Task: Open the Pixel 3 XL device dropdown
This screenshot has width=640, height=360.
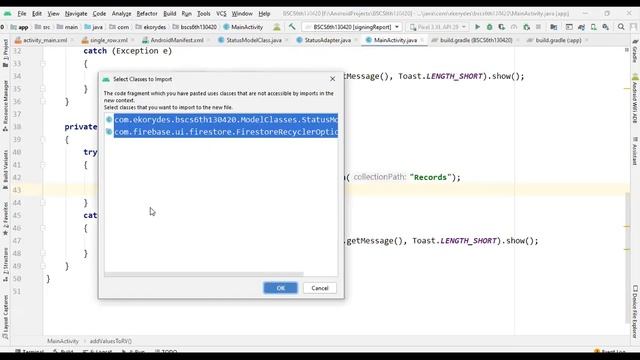Action: [438, 27]
